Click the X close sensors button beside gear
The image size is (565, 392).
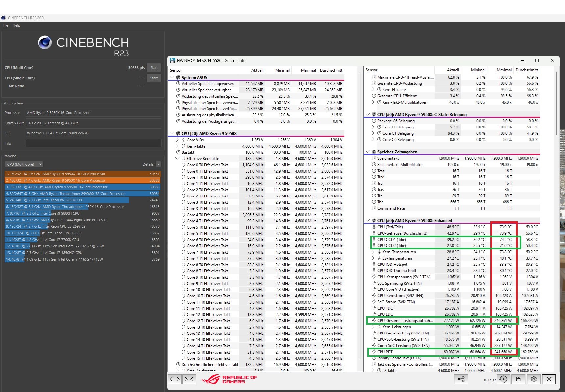click(549, 379)
